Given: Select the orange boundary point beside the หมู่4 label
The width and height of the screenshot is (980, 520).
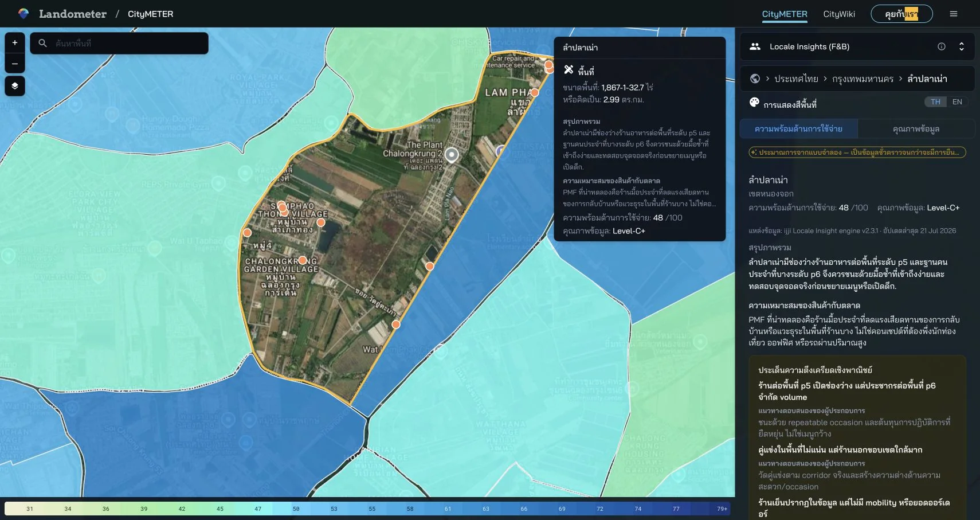Looking at the screenshot, I should [247, 233].
